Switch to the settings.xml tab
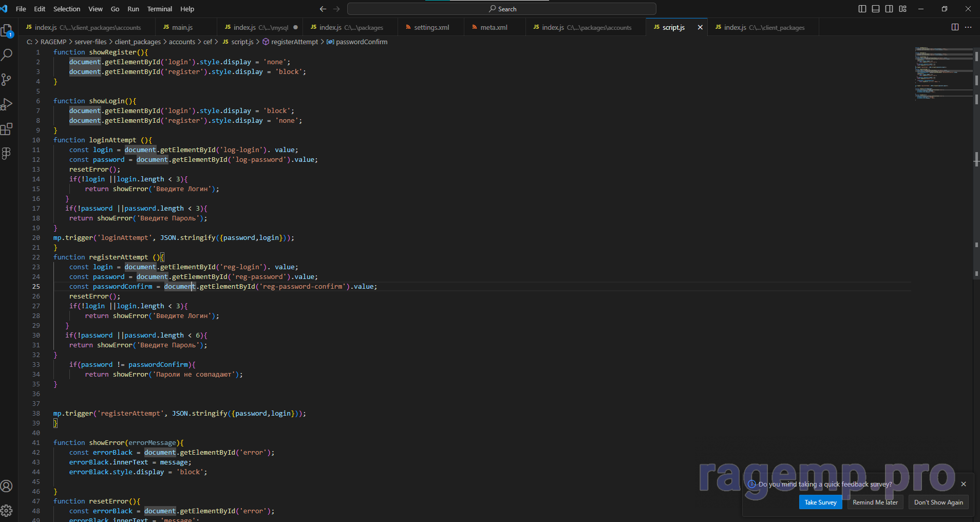Viewport: 980px width, 522px height. tap(431, 28)
